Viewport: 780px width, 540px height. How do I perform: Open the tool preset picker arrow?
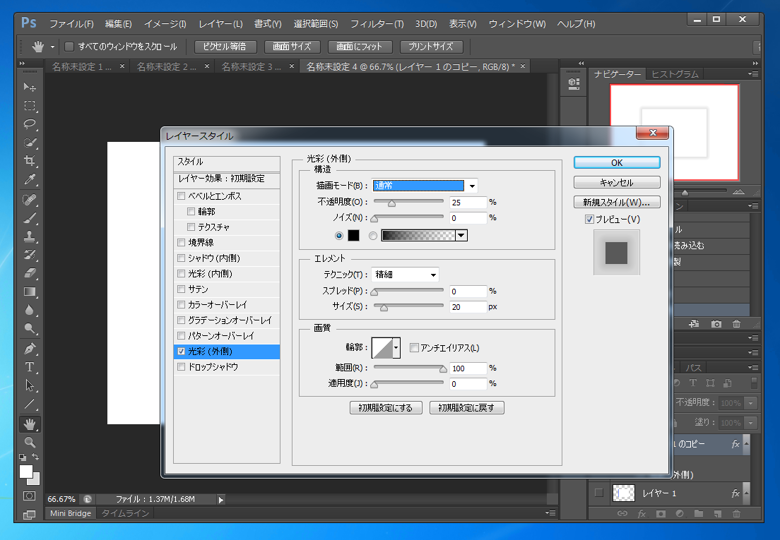click(52, 47)
